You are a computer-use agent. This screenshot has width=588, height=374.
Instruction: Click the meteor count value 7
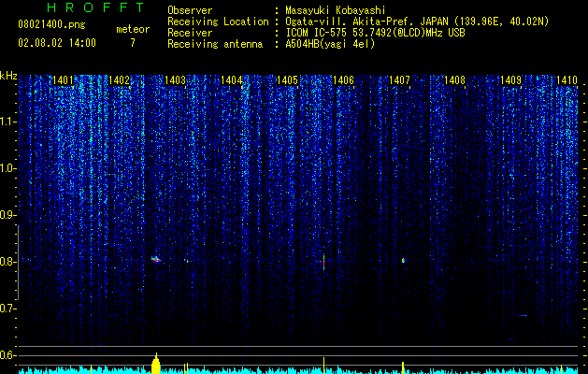(133, 43)
